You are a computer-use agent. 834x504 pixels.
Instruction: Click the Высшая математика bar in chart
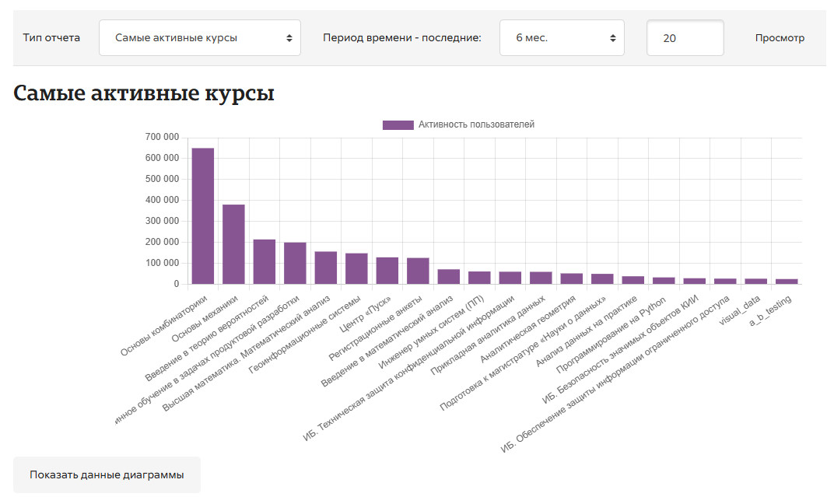coord(326,268)
